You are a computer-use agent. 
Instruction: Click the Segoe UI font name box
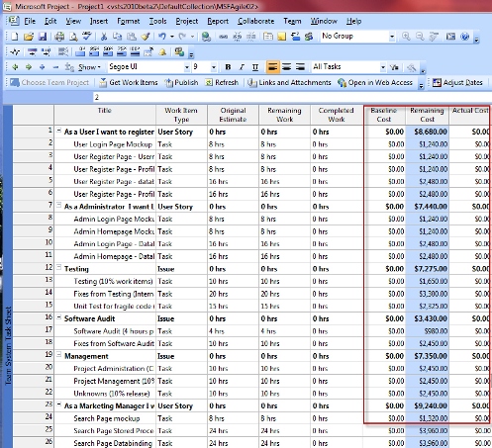click(146, 67)
